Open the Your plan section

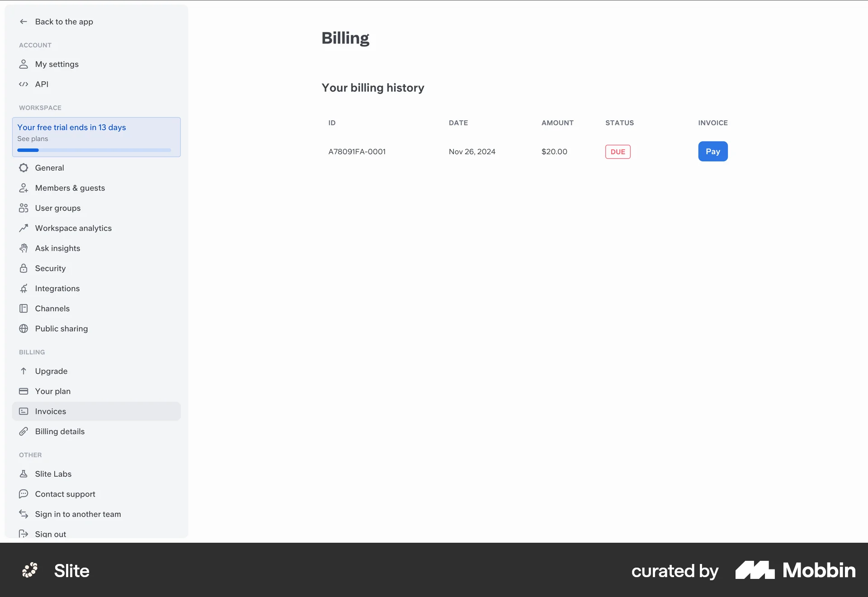click(x=52, y=391)
